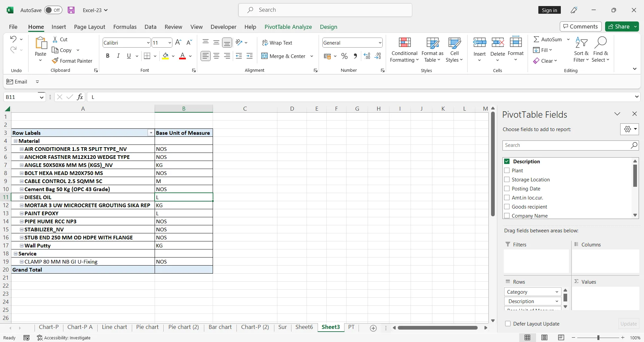Apply Underline formatting
The image size is (644, 342).
click(129, 56)
